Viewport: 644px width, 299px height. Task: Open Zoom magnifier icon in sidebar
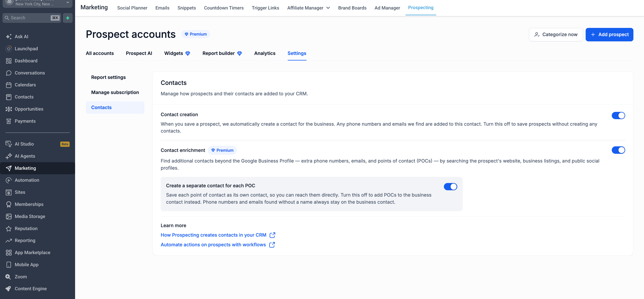(x=8, y=277)
